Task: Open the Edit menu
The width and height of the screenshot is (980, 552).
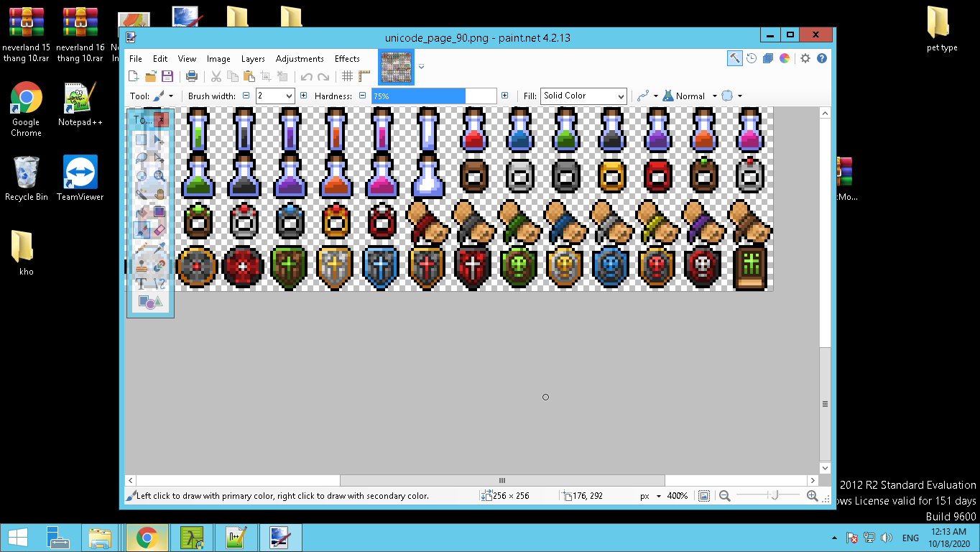Action: click(x=160, y=59)
